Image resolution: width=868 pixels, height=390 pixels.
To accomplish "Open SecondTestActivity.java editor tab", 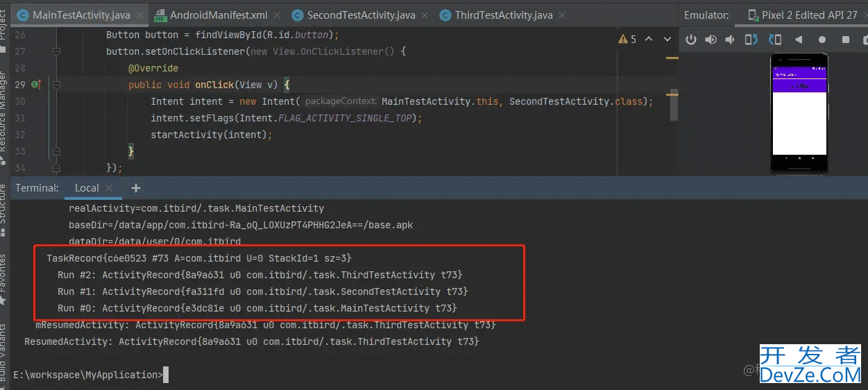I will point(361,15).
